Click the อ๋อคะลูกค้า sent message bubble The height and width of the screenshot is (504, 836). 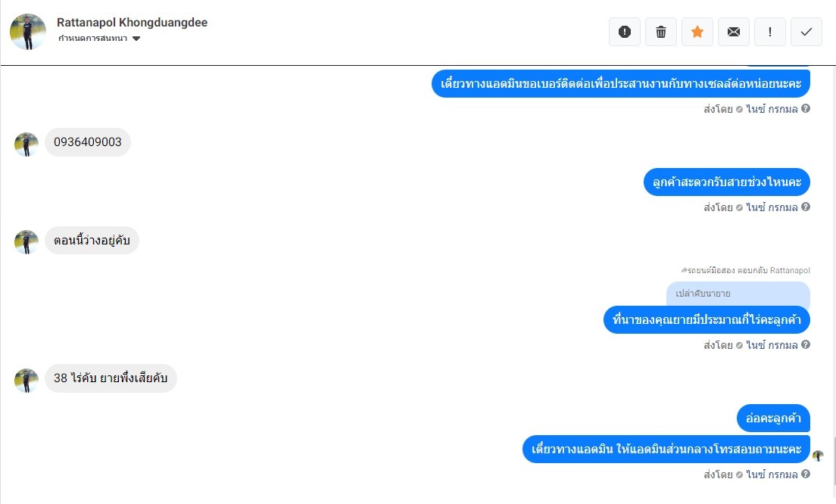click(x=774, y=418)
